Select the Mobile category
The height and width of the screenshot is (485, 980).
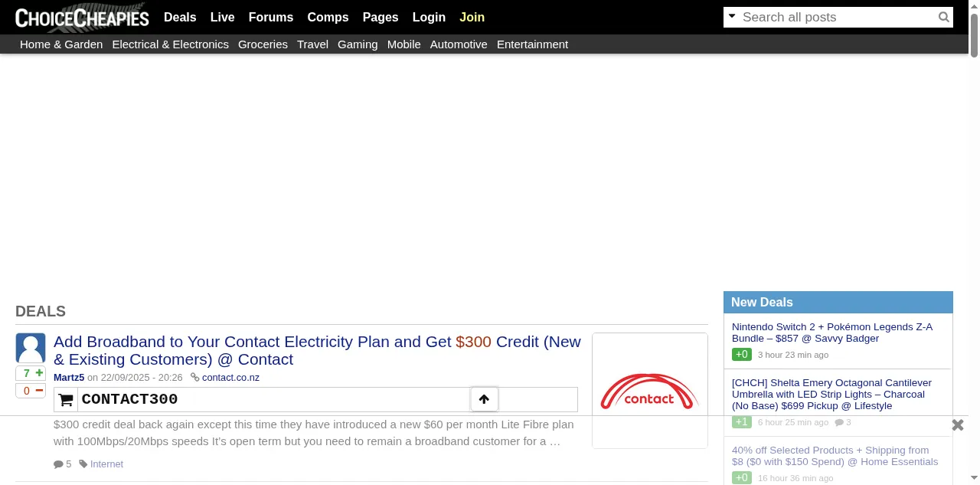[x=404, y=44]
